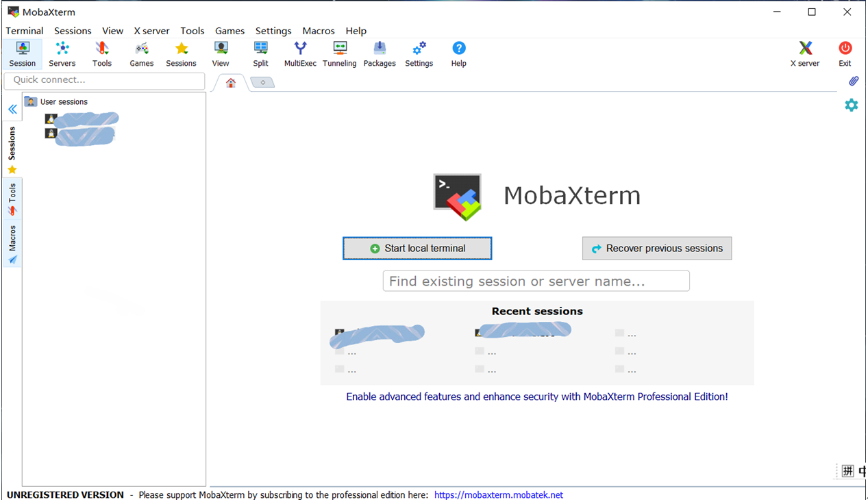The height and width of the screenshot is (504, 868).
Task: Open the Macros menu
Action: (x=318, y=31)
